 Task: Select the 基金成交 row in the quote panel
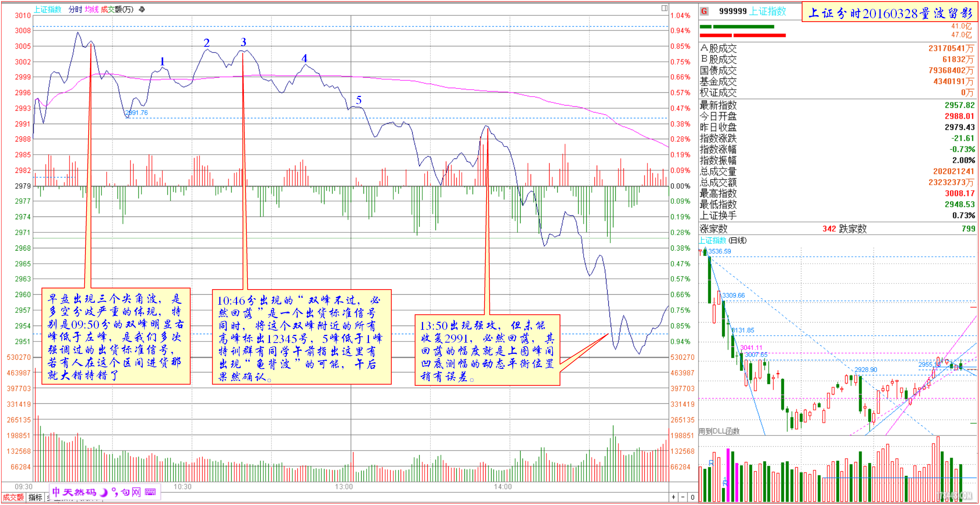point(837,82)
